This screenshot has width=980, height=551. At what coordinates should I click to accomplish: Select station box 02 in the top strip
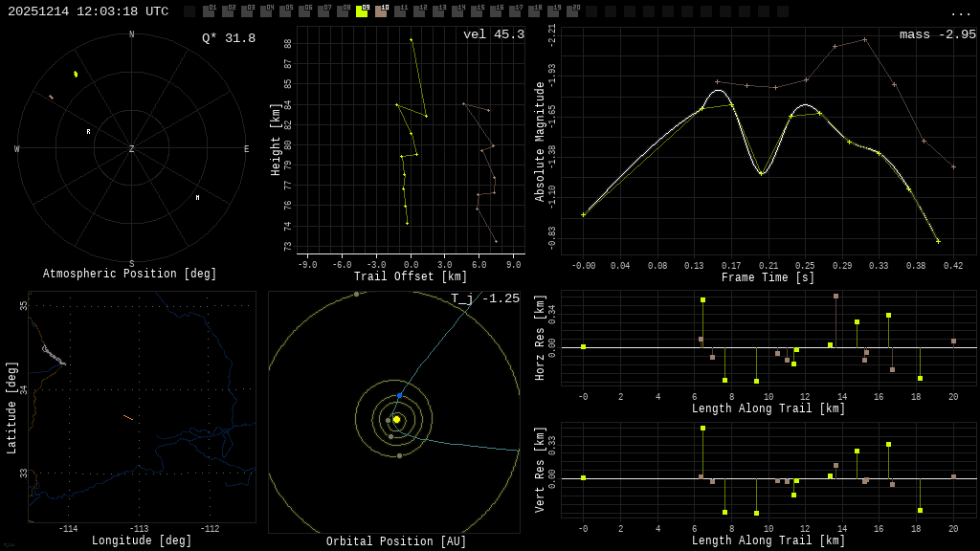pos(228,11)
